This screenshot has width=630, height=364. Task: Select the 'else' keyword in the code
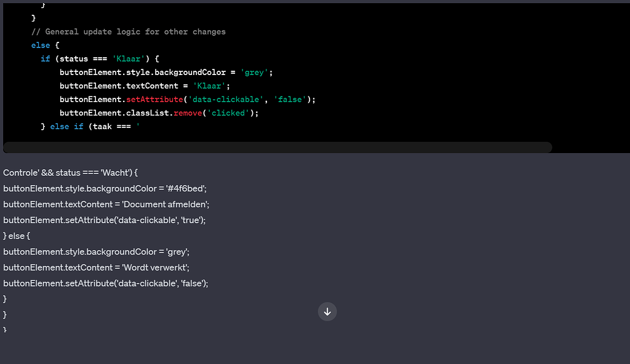pyautogui.click(x=40, y=45)
